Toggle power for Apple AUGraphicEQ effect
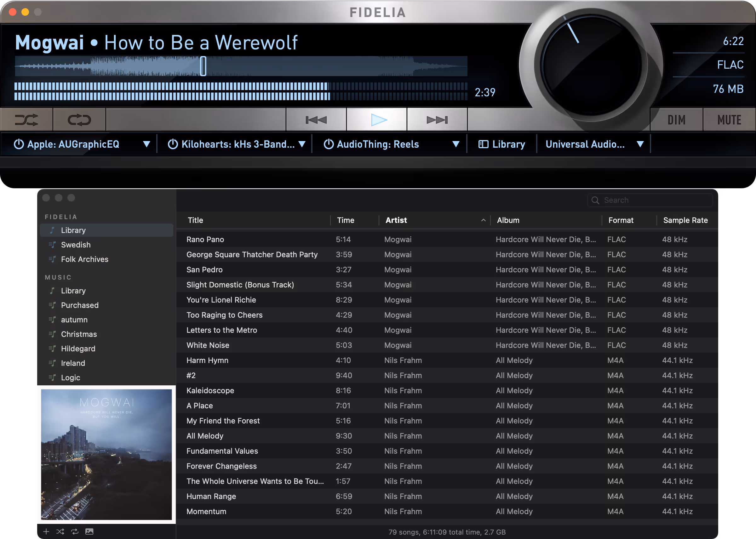The height and width of the screenshot is (539, 756). [19, 144]
